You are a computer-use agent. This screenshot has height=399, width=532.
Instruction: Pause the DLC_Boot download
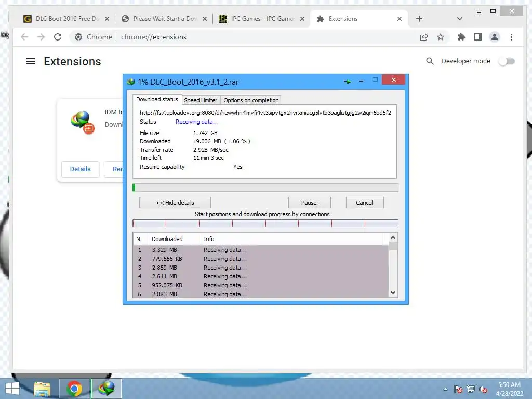309,203
